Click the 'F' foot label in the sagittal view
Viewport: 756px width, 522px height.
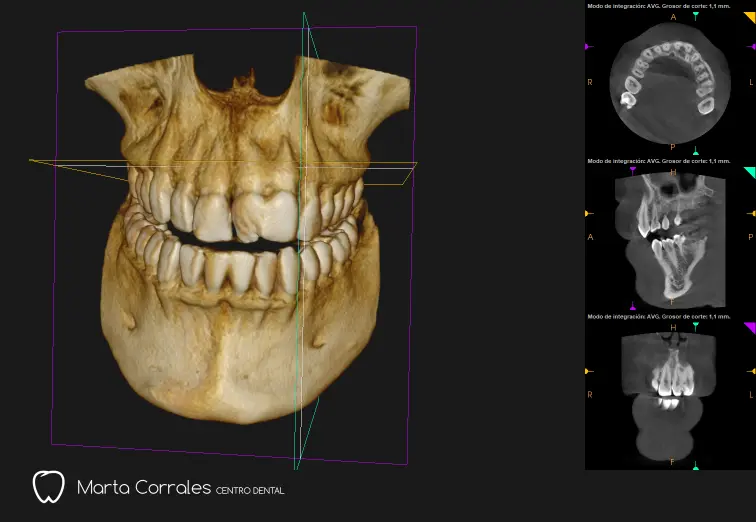click(673, 303)
